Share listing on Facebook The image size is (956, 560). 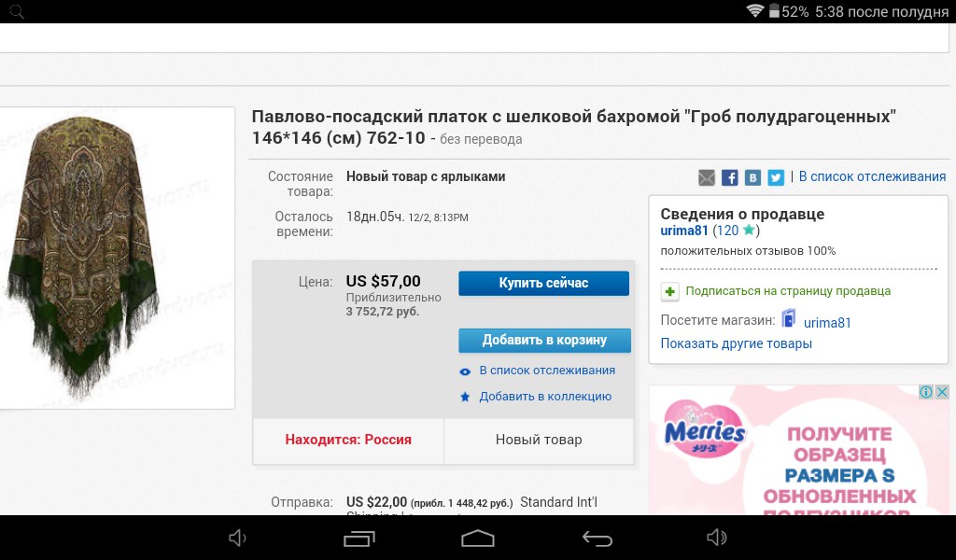coord(729,177)
